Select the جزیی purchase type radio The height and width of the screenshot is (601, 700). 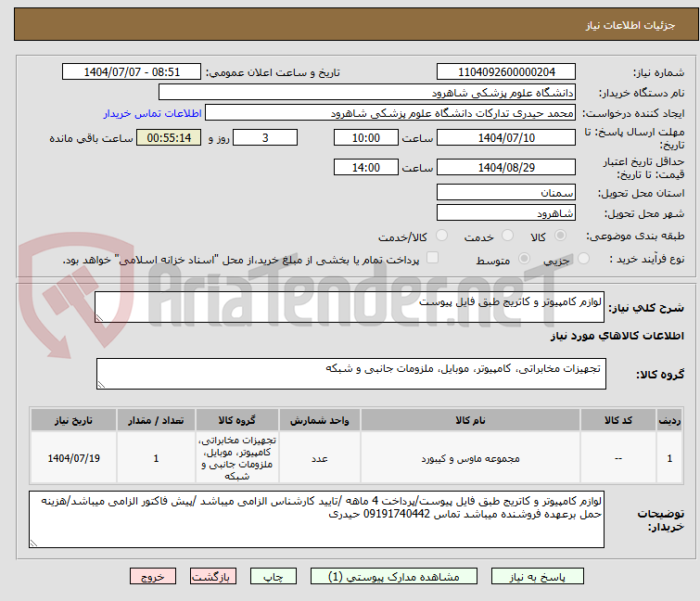[583, 258]
